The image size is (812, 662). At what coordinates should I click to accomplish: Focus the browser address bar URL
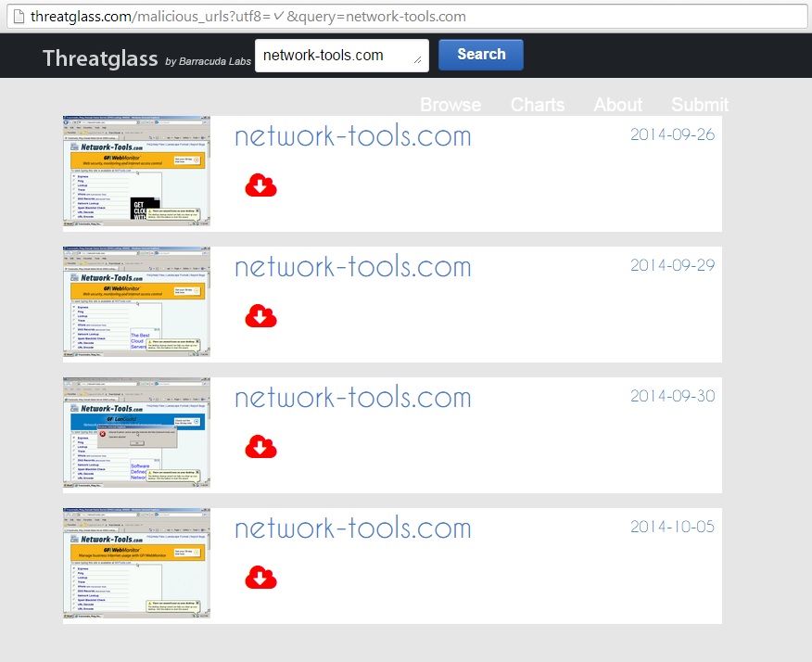point(406,17)
